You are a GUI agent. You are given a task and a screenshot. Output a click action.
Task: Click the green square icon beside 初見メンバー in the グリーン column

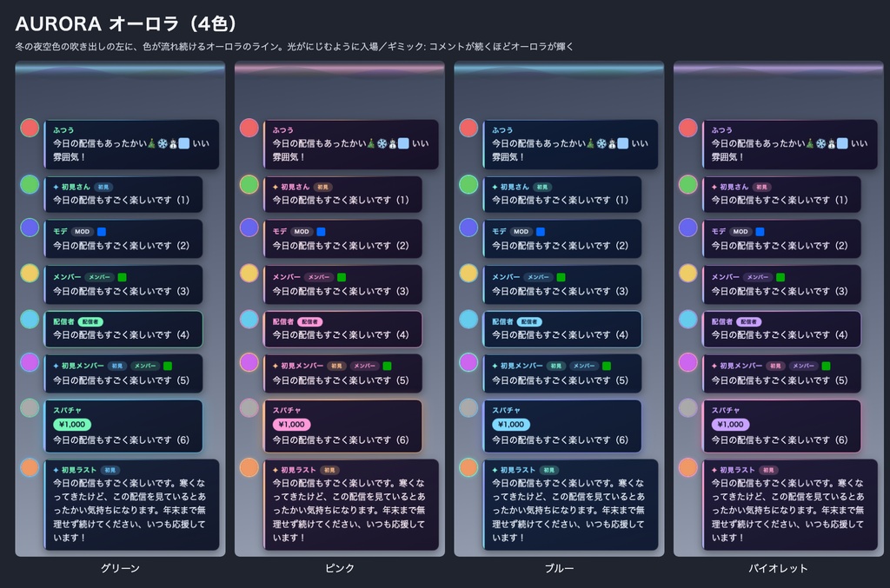pyautogui.click(x=168, y=366)
